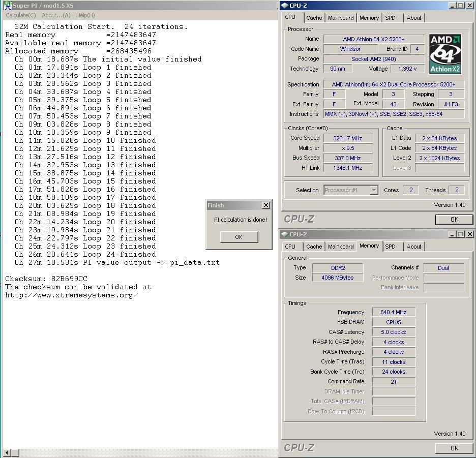Minimize the bottom CPU-Z window

(x=452, y=234)
